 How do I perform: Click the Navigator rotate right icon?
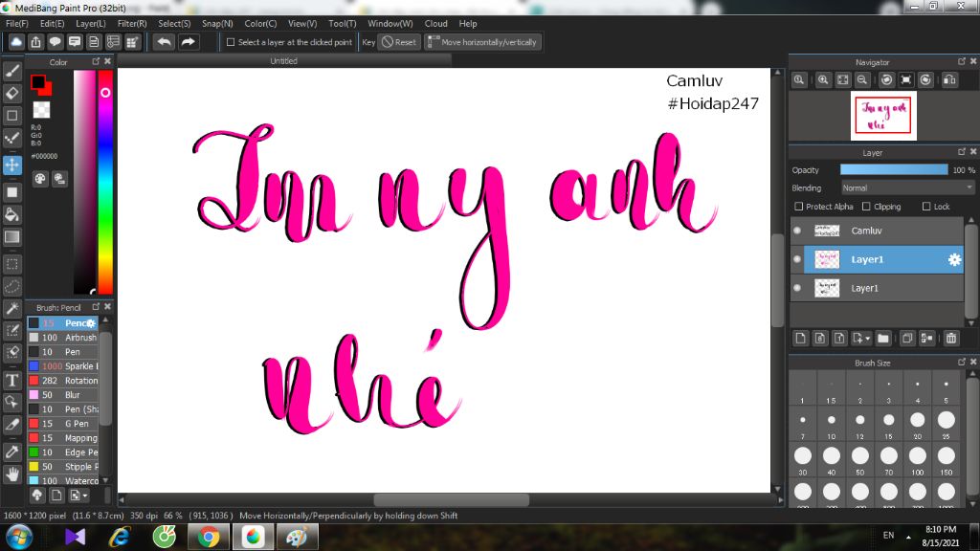925,80
